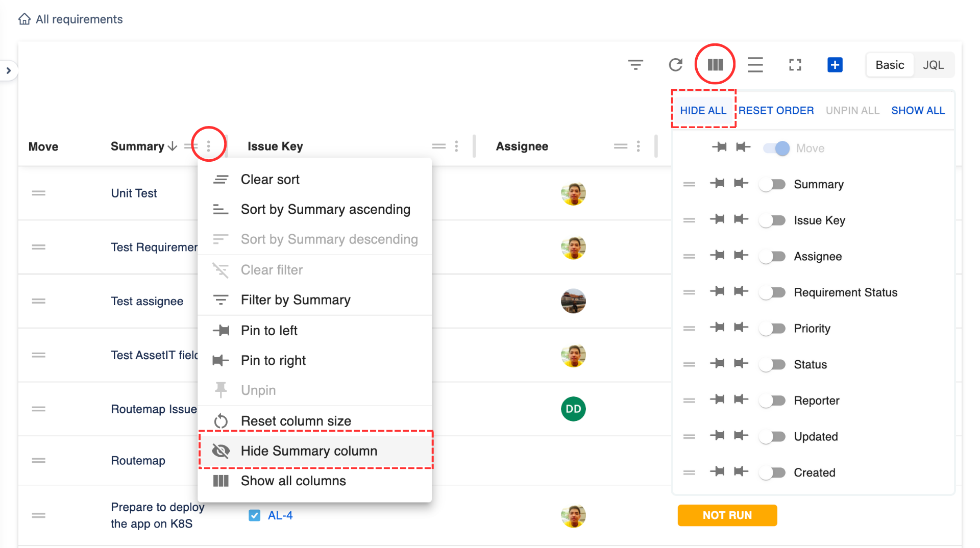
Task: Open the Issue Key column options menu
Action: [456, 146]
